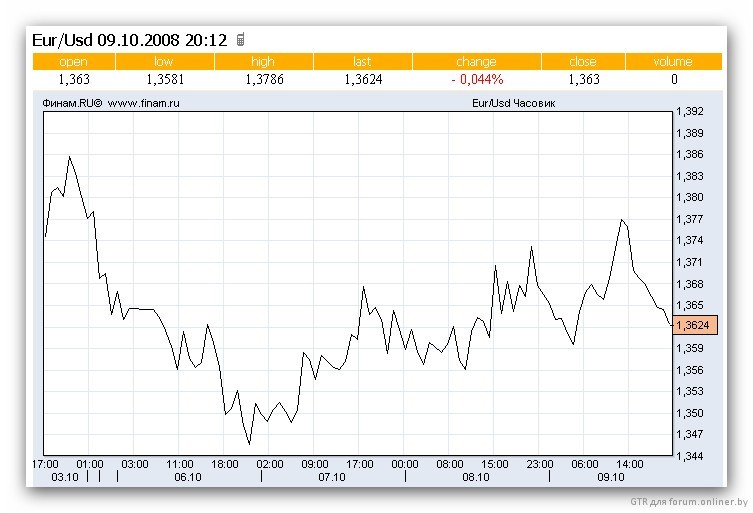Image resolution: width=753 pixels, height=513 pixels.
Task: Click the 1,386 price axis label
Action: click(690, 154)
